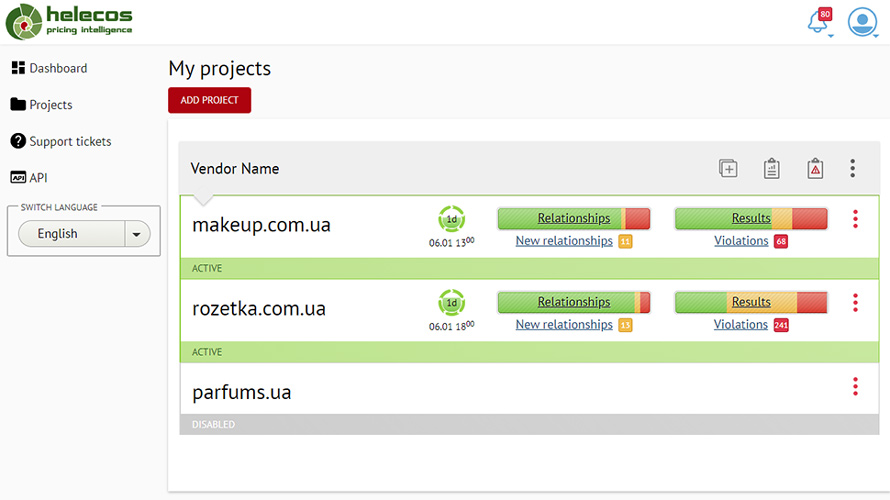Image resolution: width=890 pixels, height=500 pixels.
Task: Select the English language combo box
Action: pyautogui.click(x=84, y=234)
